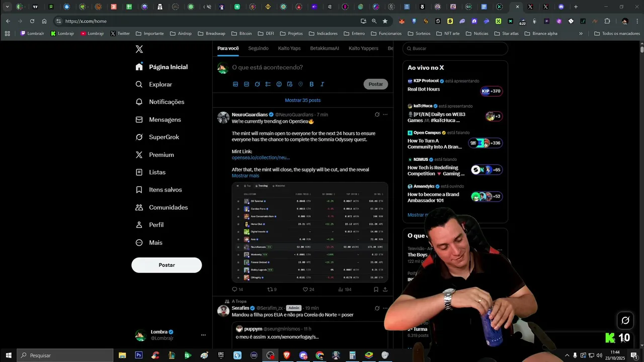Schedule the post with calendar icon
644x362 pixels.
pos(290,84)
